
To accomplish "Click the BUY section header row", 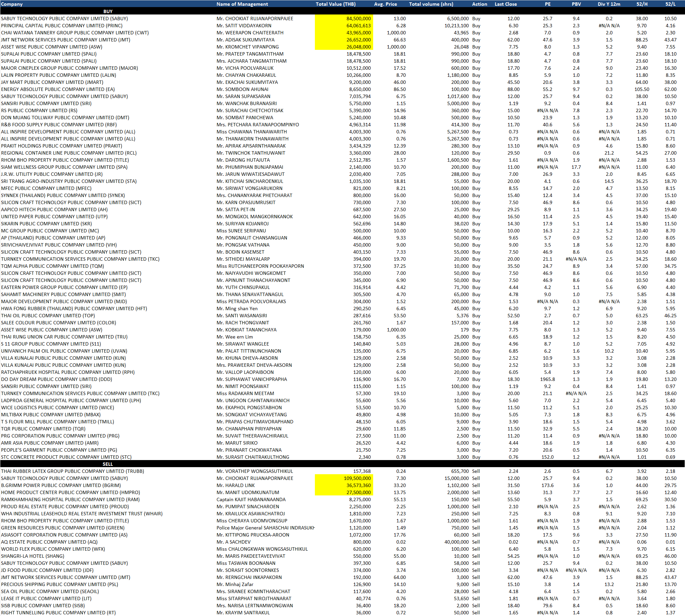I will pyautogui.click(x=108, y=11).
